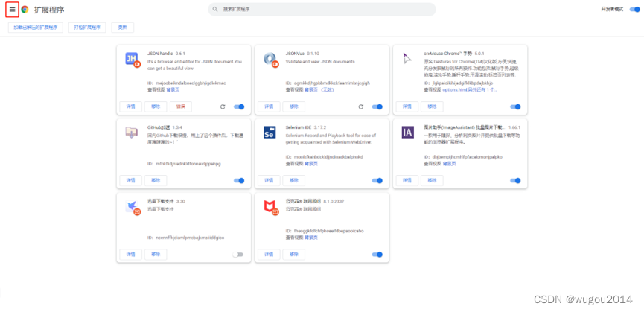
Task: Click the 更新 button
Action: (x=122, y=28)
